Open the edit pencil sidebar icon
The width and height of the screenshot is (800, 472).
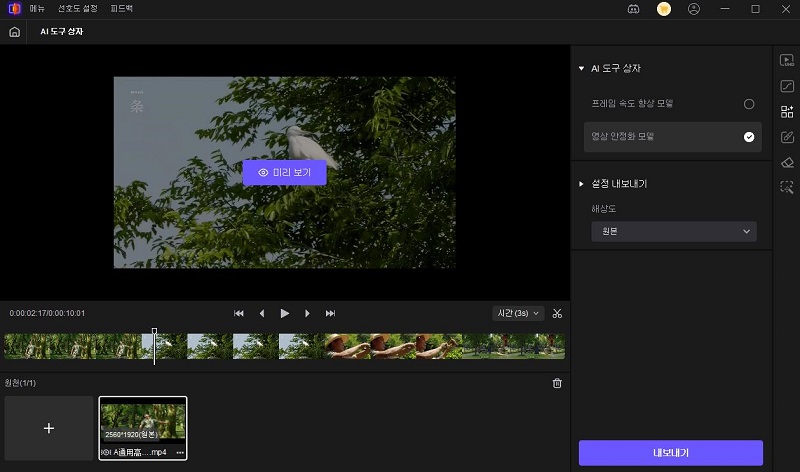[787, 137]
